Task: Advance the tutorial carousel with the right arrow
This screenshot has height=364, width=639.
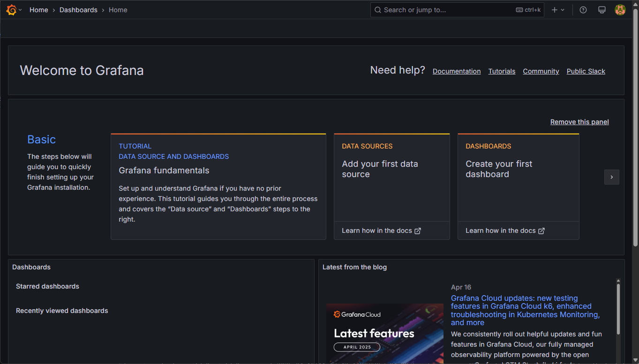Action: [x=611, y=177]
